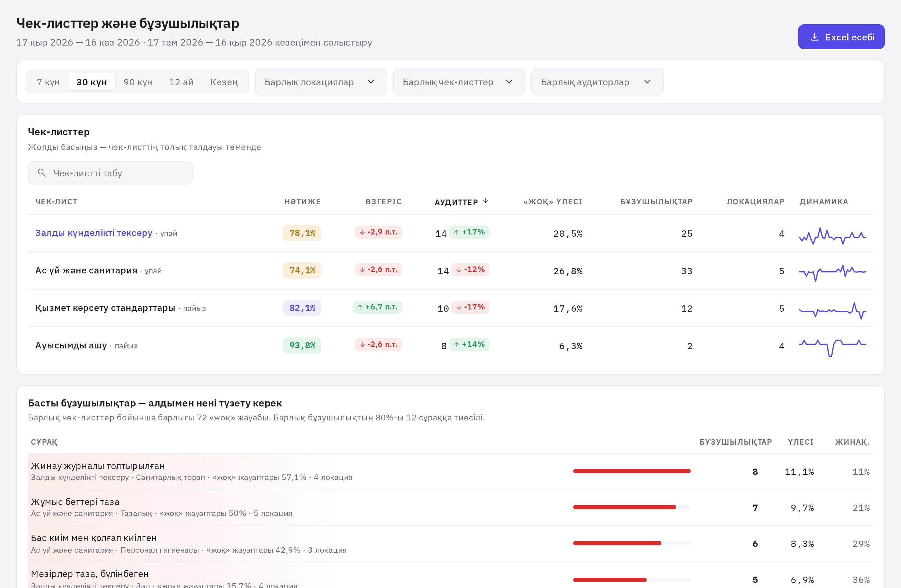Viewport: 901px width, 588px height.
Task: Open the Барлық аудиторлар dropdown
Action: pyautogui.click(x=597, y=82)
